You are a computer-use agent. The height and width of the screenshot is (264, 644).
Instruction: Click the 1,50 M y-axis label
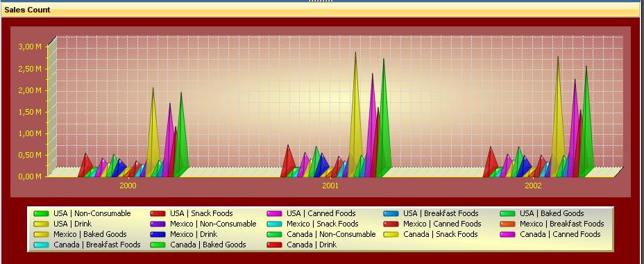(30, 112)
